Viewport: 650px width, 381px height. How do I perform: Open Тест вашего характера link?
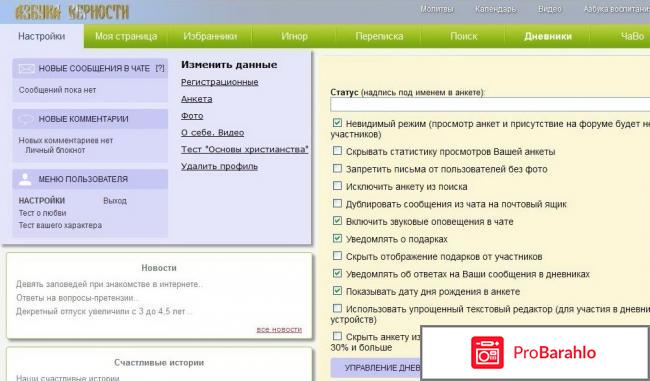tap(60, 226)
